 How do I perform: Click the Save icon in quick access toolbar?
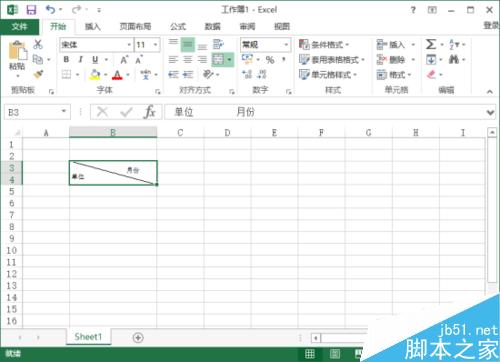coord(31,10)
